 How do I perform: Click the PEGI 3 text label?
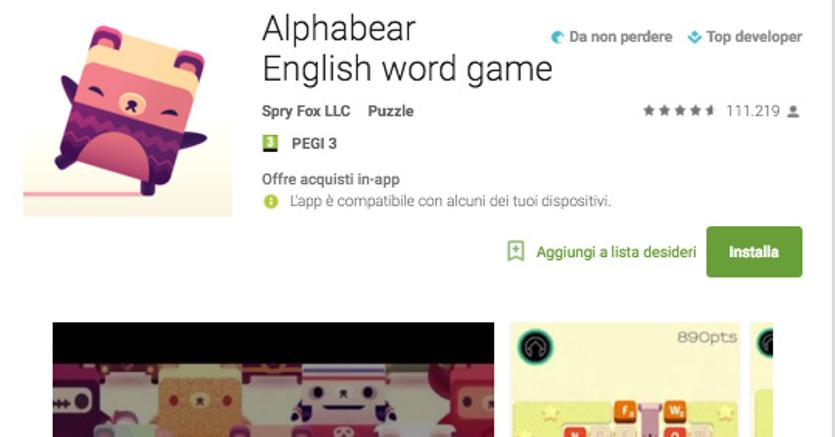(x=314, y=144)
